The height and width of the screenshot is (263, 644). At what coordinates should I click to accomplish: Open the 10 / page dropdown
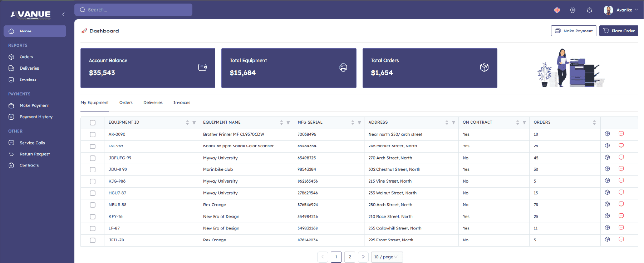pos(387,257)
